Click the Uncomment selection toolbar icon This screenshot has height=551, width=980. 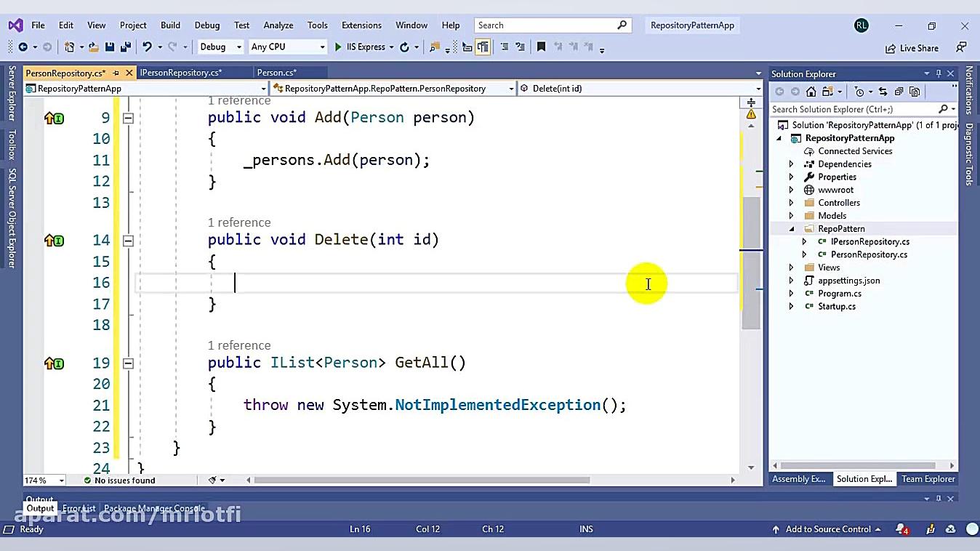[x=520, y=47]
